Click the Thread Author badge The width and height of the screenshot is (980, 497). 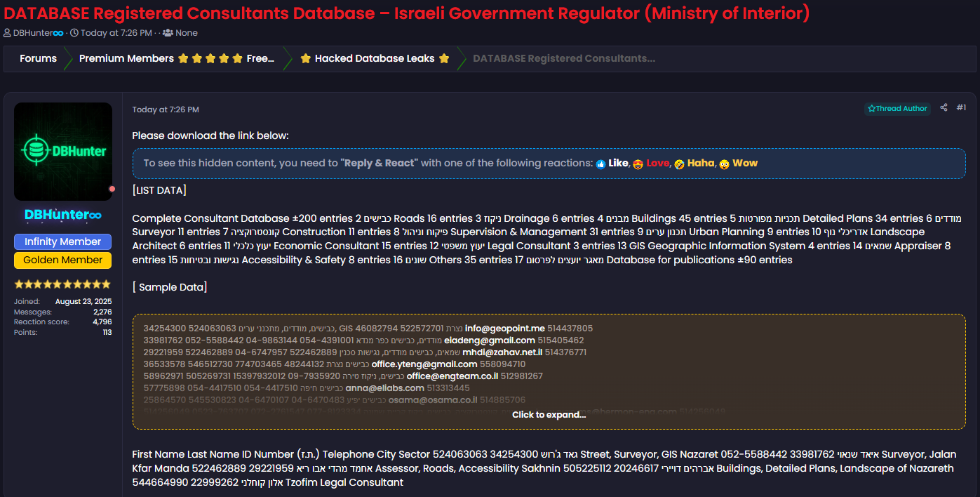coord(897,108)
